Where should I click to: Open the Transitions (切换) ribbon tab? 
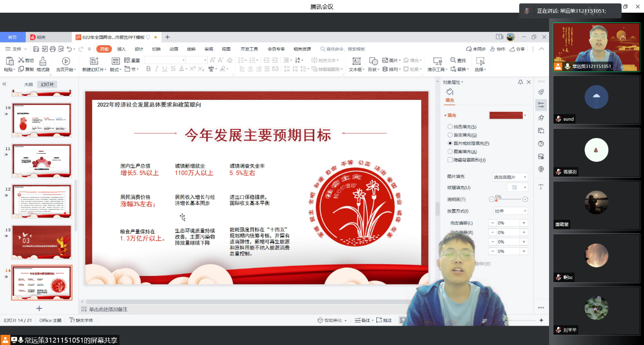(x=156, y=49)
